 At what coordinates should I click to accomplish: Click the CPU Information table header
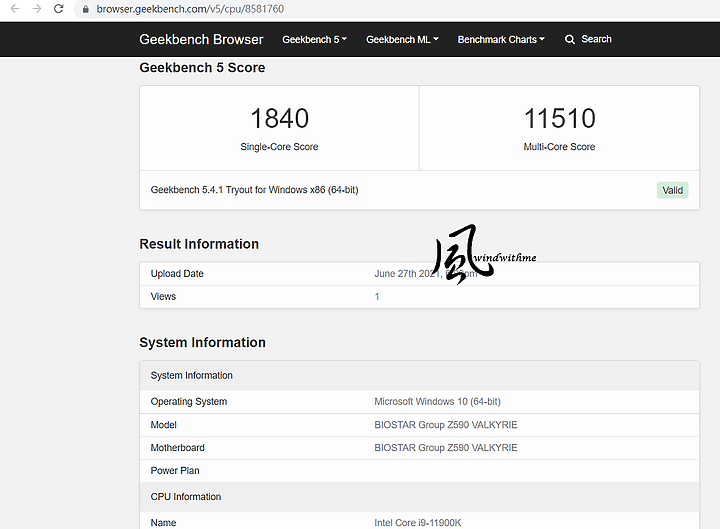pos(419,497)
